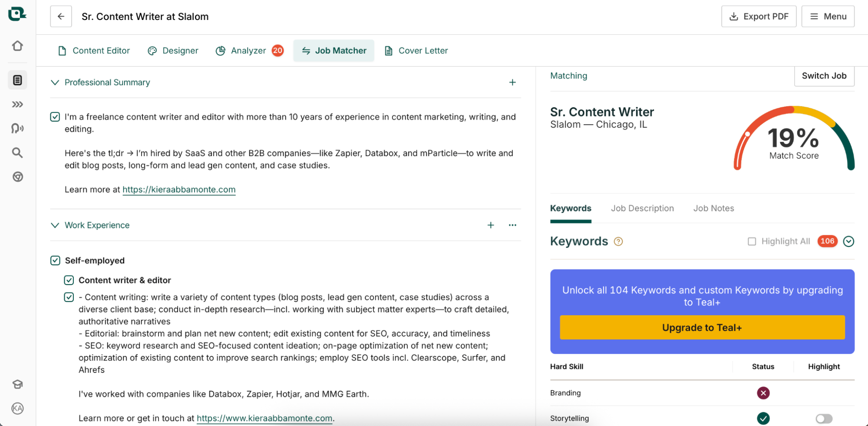Click the Sr. Content Writer job title
868x426 pixels.
click(x=602, y=112)
